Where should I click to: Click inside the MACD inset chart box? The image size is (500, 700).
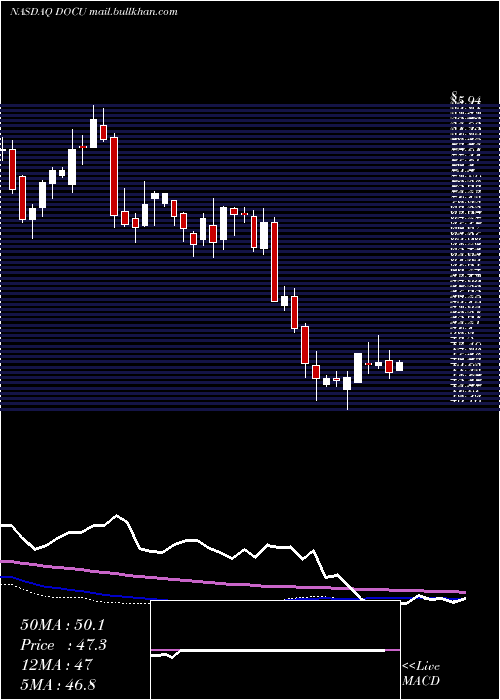coord(275,650)
